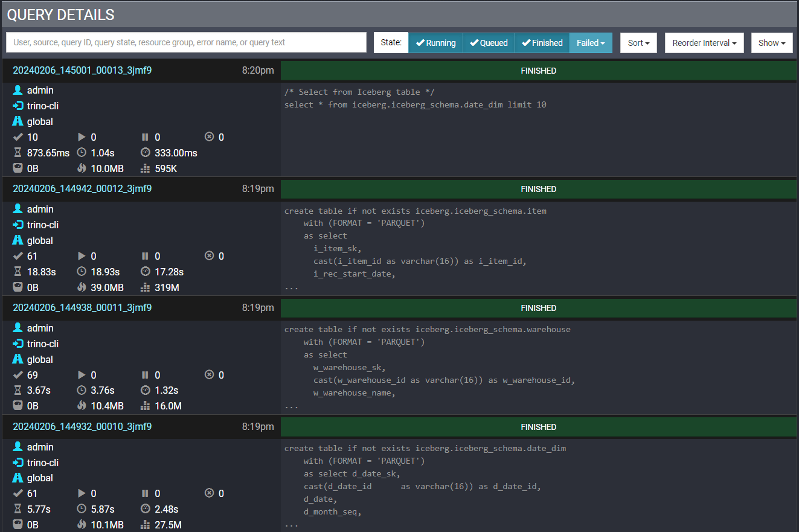799x532 pixels.
Task: Disable the Finished state filter
Action: coord(542,43)
